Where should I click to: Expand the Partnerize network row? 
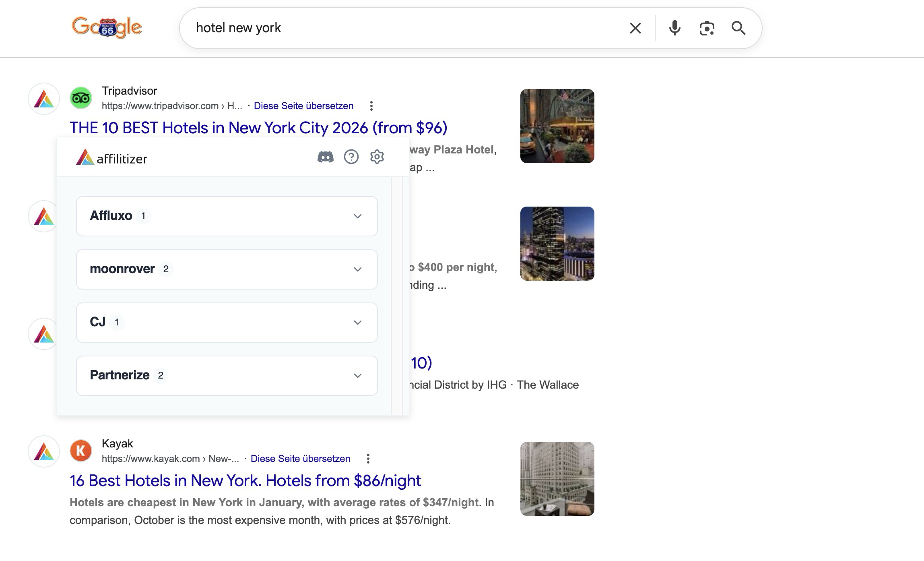227,376
